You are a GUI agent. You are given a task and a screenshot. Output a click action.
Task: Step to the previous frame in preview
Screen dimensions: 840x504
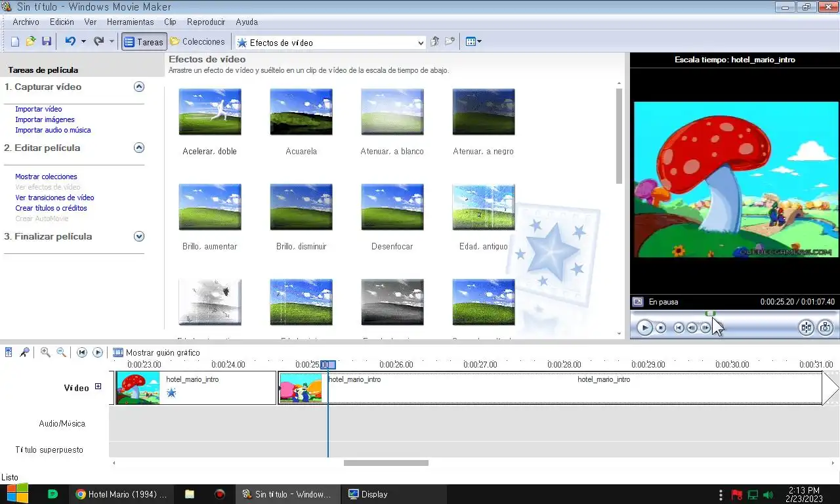(692, 327)
